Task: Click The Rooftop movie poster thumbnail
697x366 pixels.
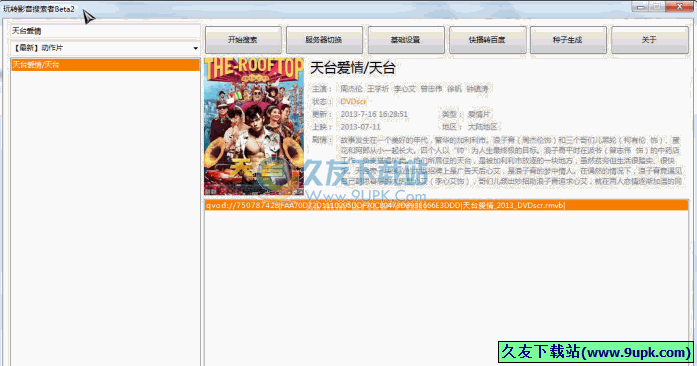Action: tap(254, 126)
